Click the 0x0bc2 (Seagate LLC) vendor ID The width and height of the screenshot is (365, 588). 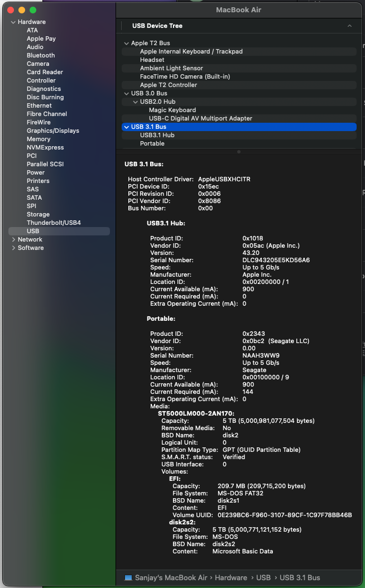pyautogui.click(x=276, y=341)
